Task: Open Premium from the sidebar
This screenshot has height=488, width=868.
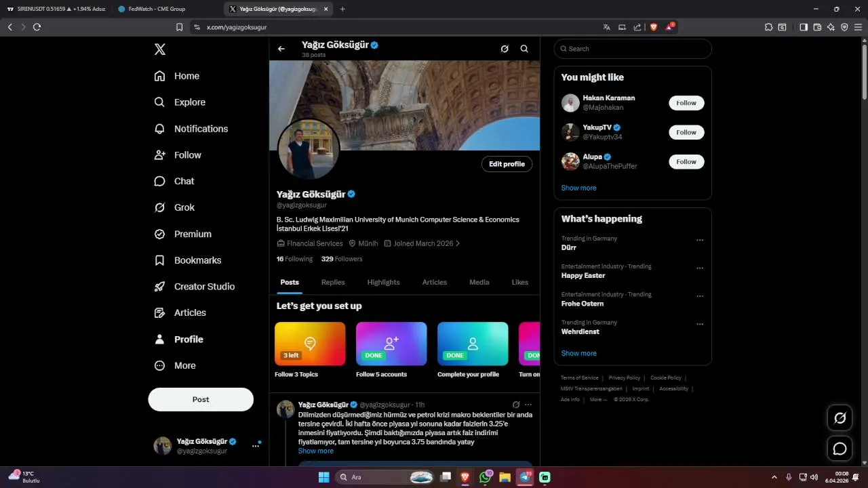Action: (182, 234)
